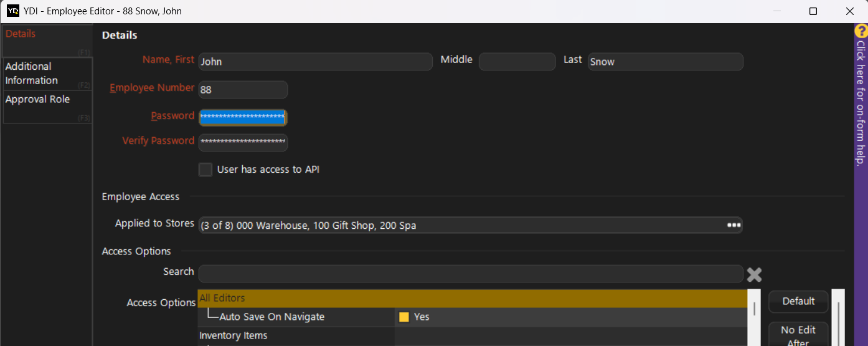Clear the access options search with the X icon
868x346 pixels.
tap(754, 274)
